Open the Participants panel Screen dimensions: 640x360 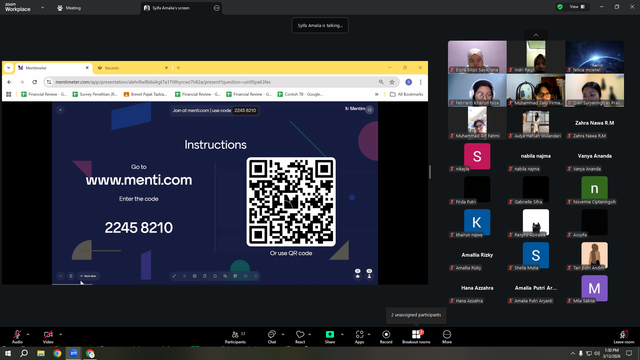[x=236, y=337]
